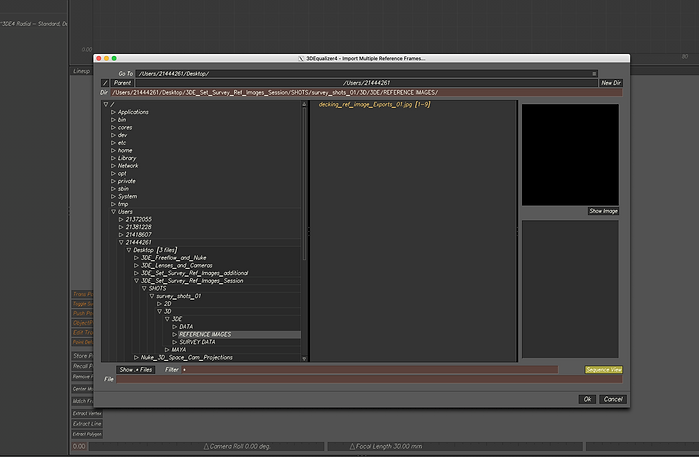The image size is (699, 457).
Task: Click the File name input field
Action: [369, 379]
